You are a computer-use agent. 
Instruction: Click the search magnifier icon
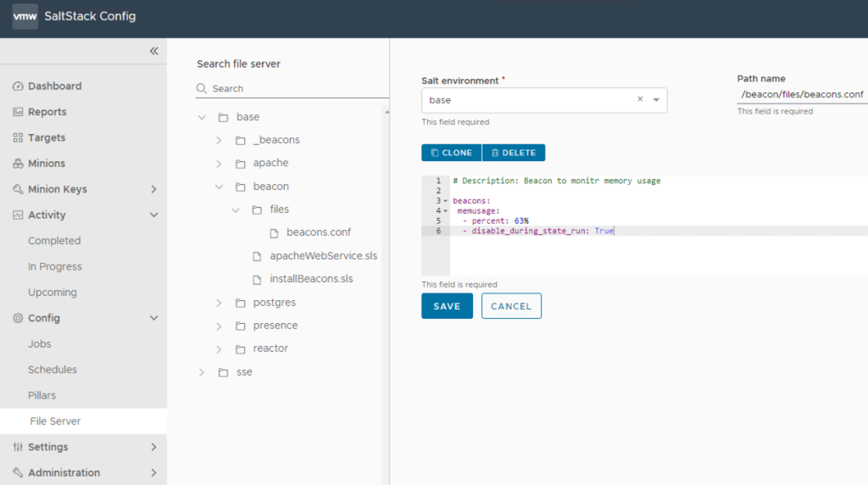point(202,88)
